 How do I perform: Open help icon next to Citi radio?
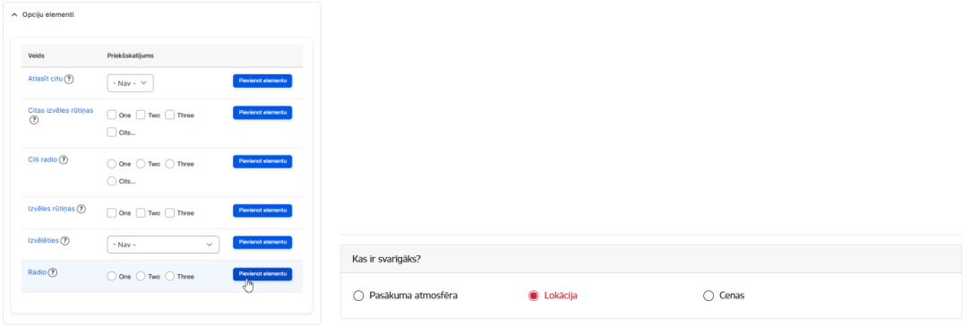click(x=64, y=159)
